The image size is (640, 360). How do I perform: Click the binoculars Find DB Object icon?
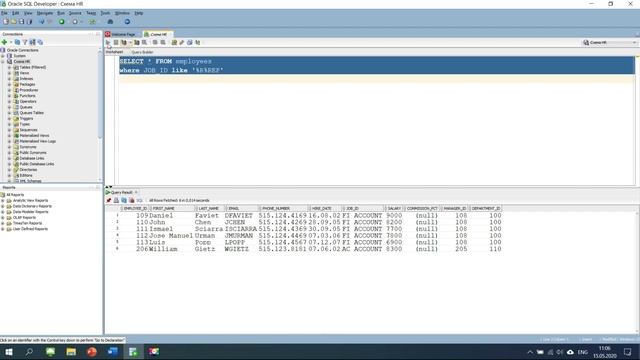coord(110,22)
